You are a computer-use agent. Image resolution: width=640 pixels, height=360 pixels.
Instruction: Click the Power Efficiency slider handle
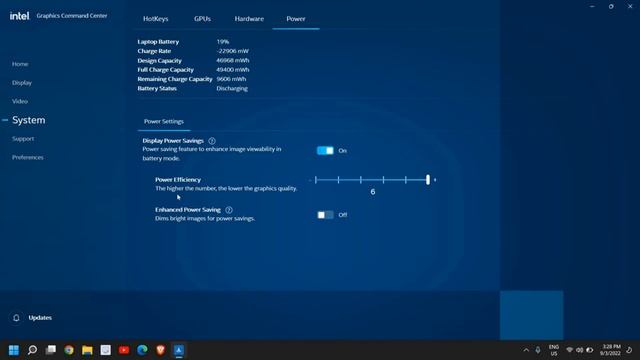coord(428,180)
